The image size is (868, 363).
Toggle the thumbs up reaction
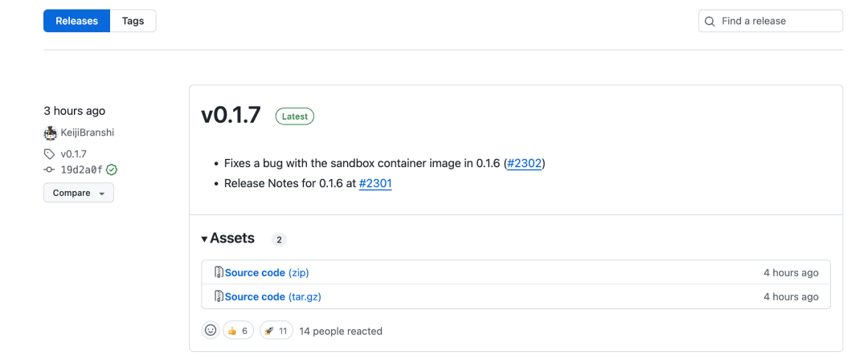coord(238,331)
